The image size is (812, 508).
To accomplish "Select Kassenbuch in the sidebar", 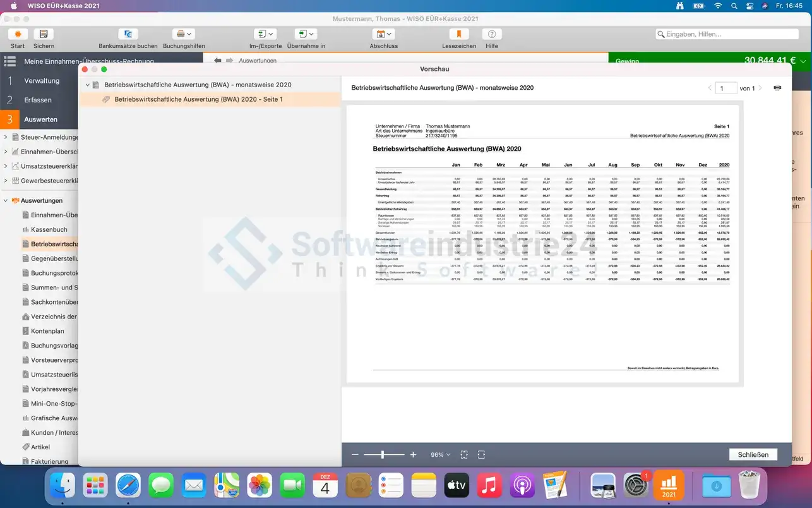I will 49,229.
